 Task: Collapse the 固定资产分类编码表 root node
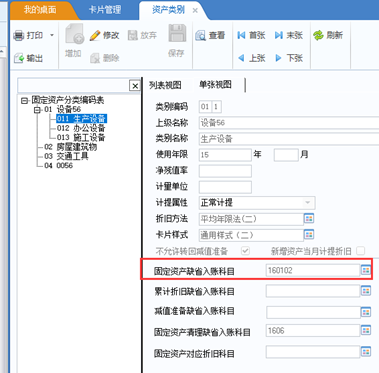pyautogui.click(x=24, y=100)
